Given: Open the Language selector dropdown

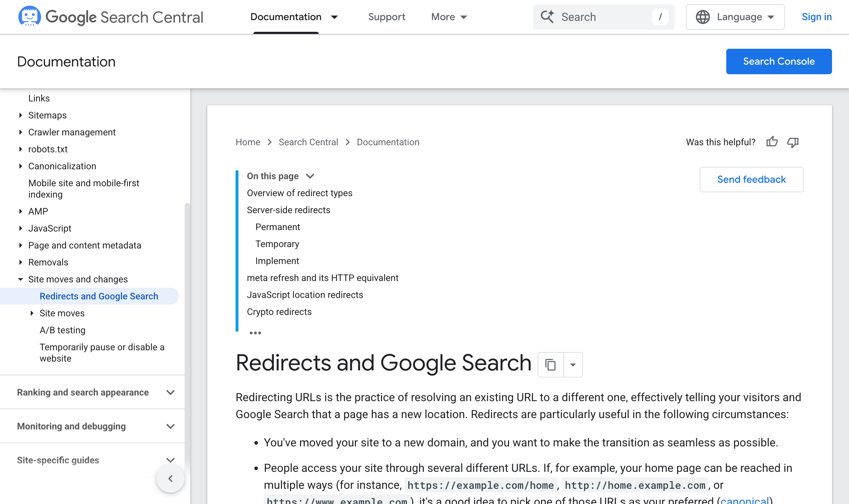Looking at the screenshot, I should [735, 17].
